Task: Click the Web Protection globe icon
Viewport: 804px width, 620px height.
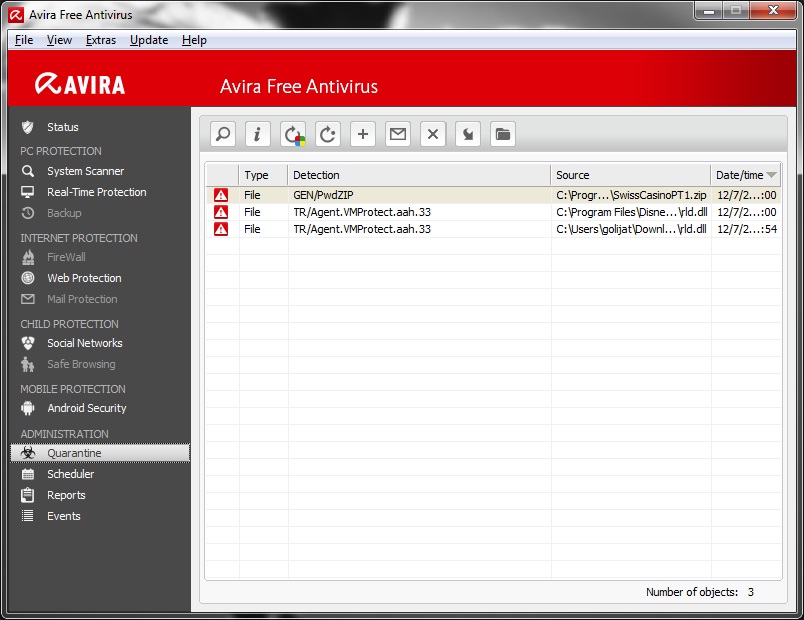Action: tap(28, 278)
